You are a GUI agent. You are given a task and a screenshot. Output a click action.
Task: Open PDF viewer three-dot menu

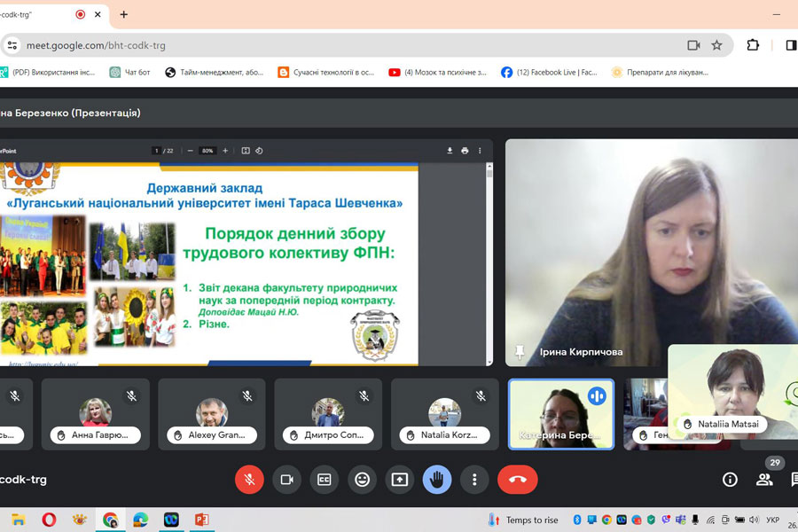point(480,151)
